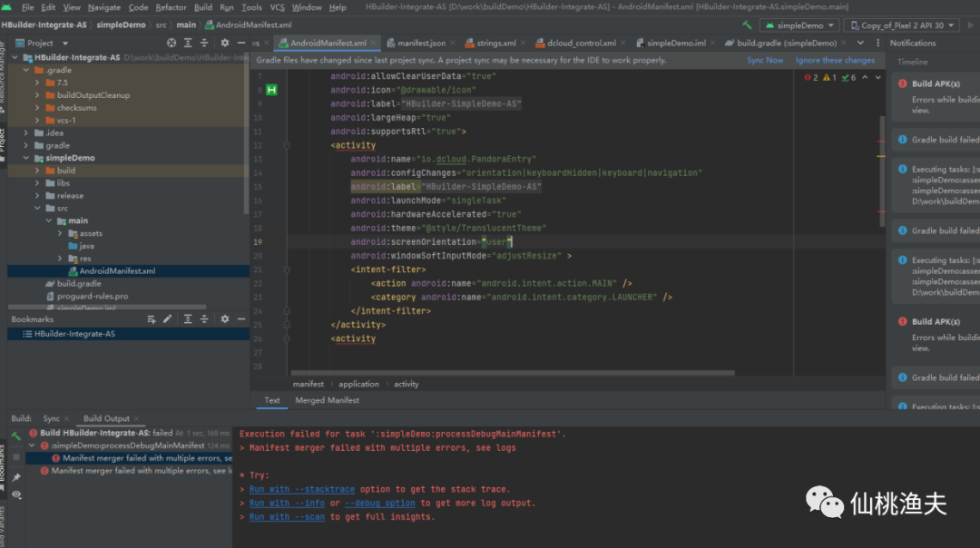Click the editor horizontal scrollbar

point(511,373)
